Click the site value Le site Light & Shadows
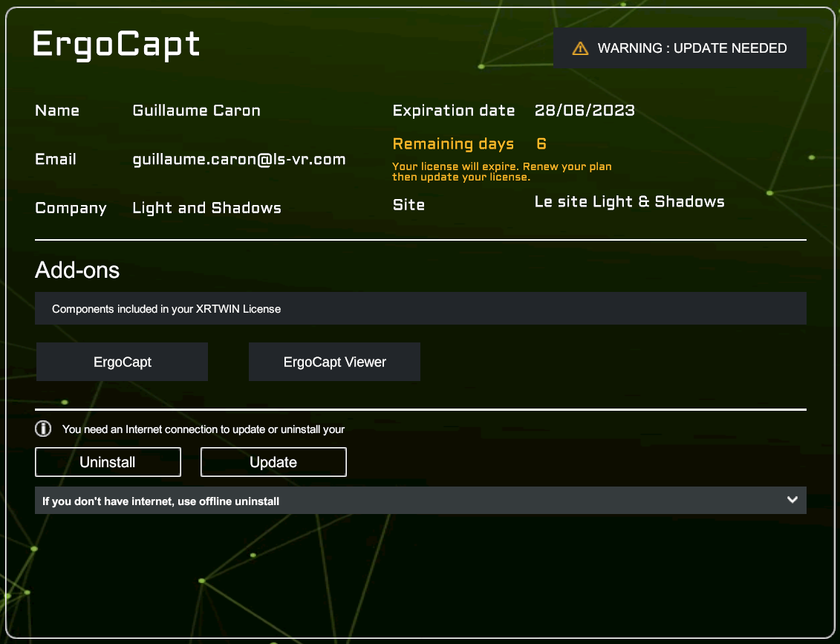The width and height of the screenshot is (840, 644). click(x=630, y=202)
